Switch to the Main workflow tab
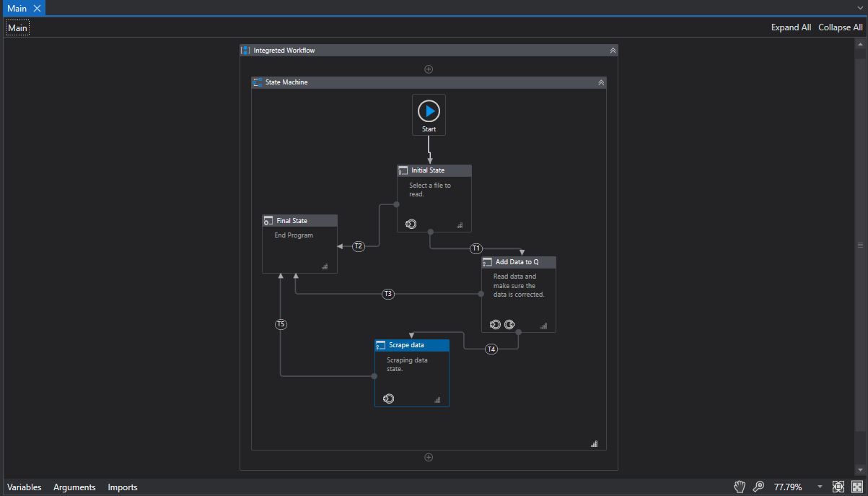 (17, 9)
